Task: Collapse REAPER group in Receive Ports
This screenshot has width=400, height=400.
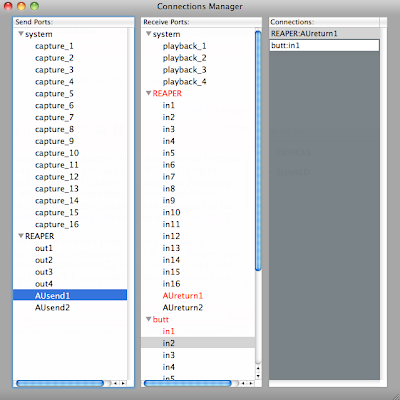Action: pyautogui.click(x=149, y=93)
